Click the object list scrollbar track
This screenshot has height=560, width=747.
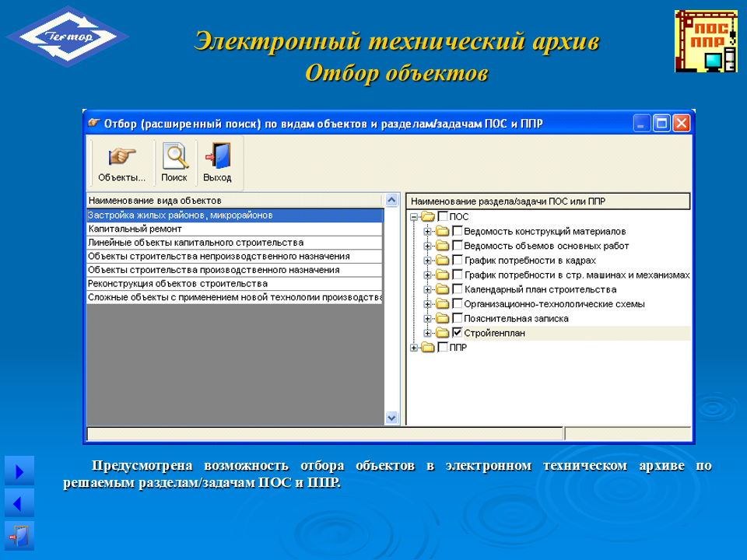tap(391, 309)
